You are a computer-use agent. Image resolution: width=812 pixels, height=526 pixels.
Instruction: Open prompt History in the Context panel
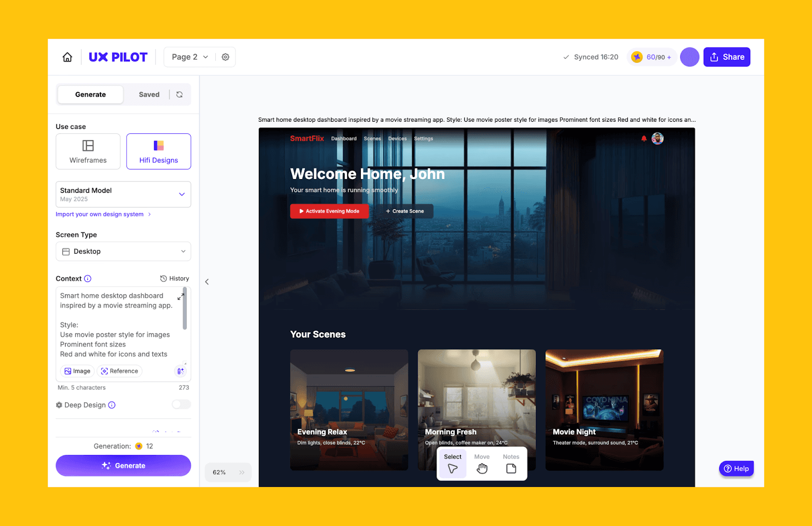tap(175, 278)
